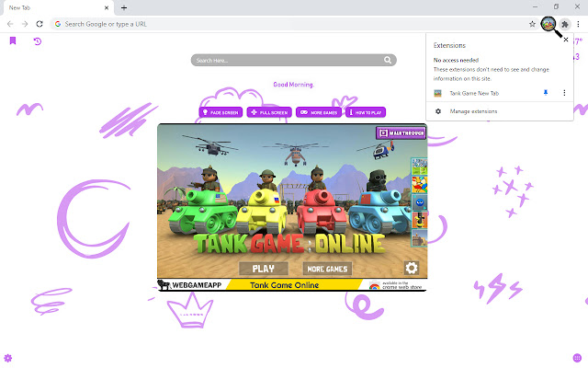The image size is (588, 368).
Task: Unpin Tank Game New Tab extension
Action: pyautogui.click(x=546, y=93)
